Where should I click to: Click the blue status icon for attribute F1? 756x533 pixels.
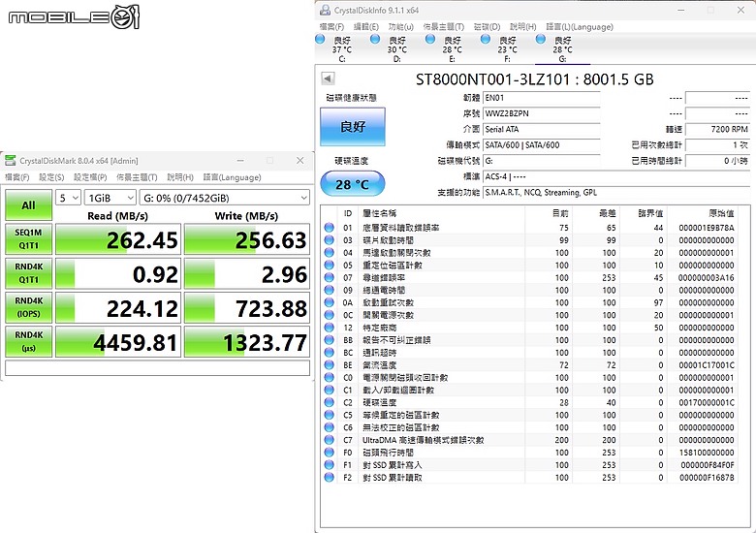click(330, 465)
